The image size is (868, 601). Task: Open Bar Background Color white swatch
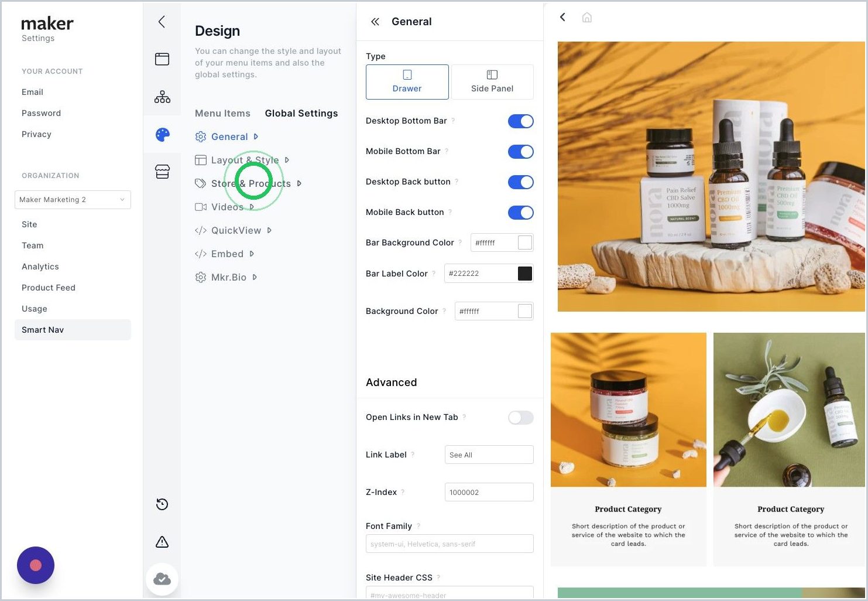(525, 243)
